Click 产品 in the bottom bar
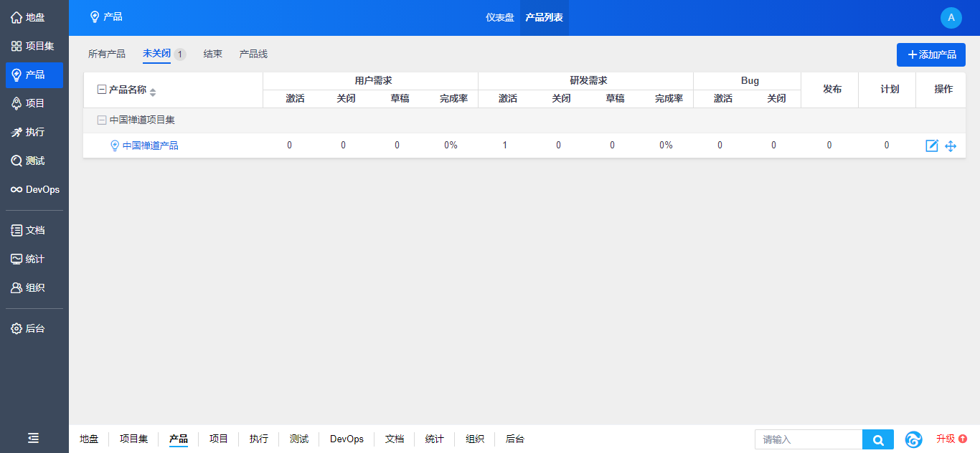Image resolution: width=980 pixels, height=453 pixels. [x=179, y=439]
